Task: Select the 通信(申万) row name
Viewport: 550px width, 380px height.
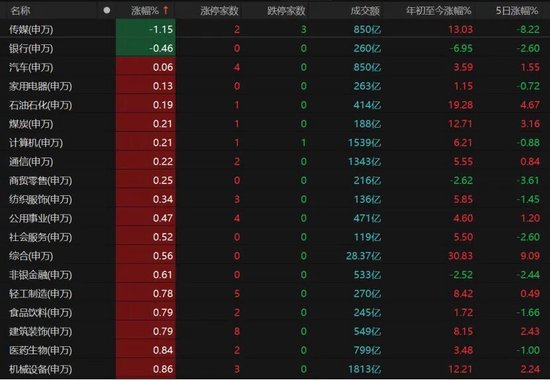Action: point(31,162)
